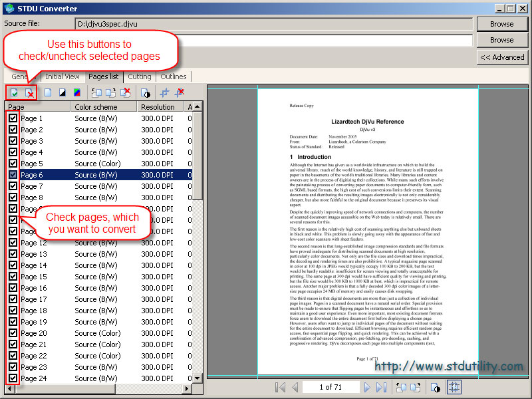Uncheck Page 2 checkbox

[x=13, y=130]
